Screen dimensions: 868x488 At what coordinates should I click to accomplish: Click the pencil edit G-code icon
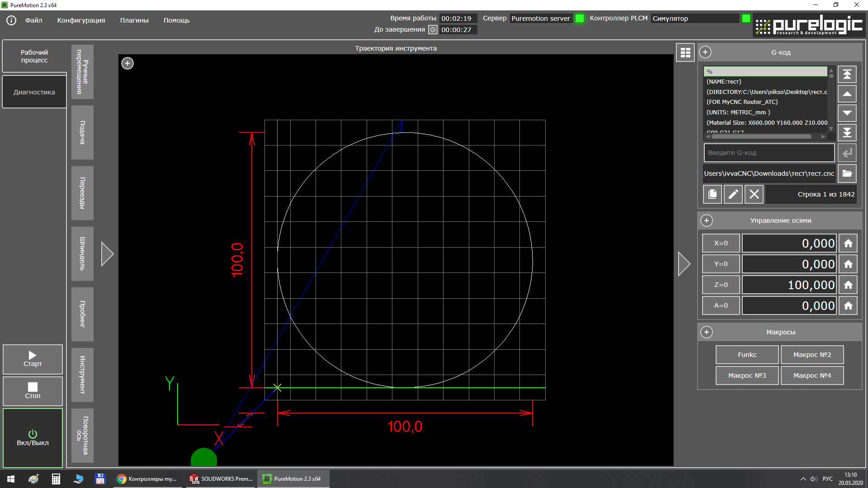pos(733,194)
